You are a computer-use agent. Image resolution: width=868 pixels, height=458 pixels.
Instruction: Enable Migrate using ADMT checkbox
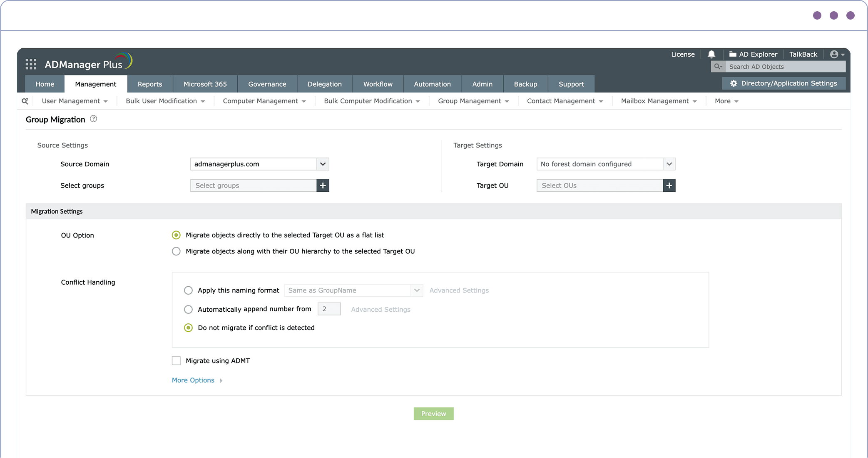pyautogui.click(x=176, y=360)
